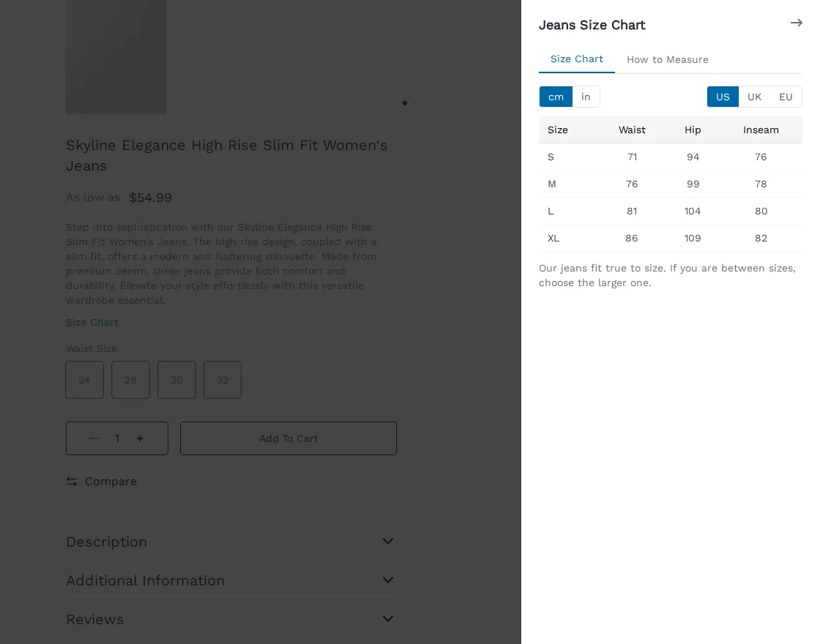Open the How to Measure tab
The height and width of the screenshot is (644, 820).
(667, 59)
